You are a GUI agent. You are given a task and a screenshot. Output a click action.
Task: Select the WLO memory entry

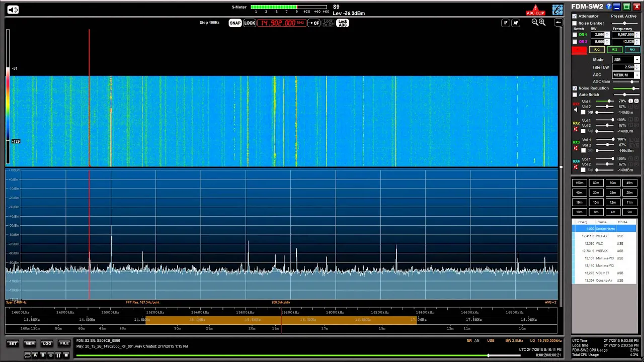tap(604, 243)
